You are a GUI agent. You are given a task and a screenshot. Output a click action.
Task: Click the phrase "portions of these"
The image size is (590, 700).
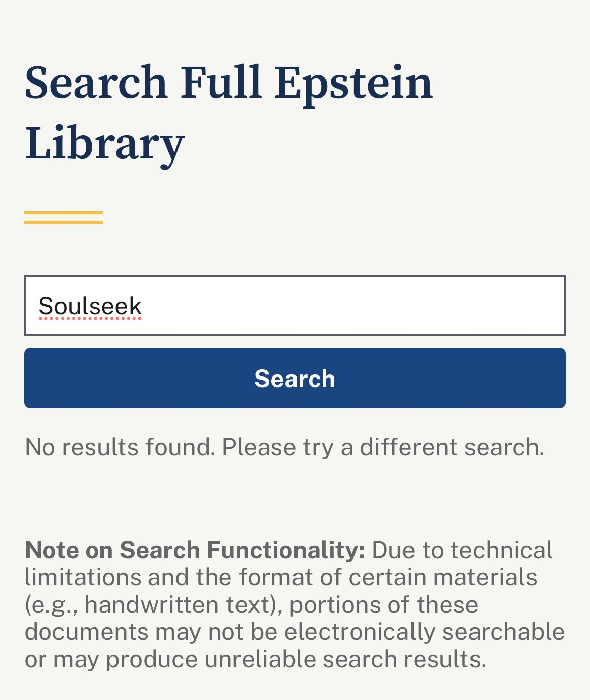[x=383, y=604]
